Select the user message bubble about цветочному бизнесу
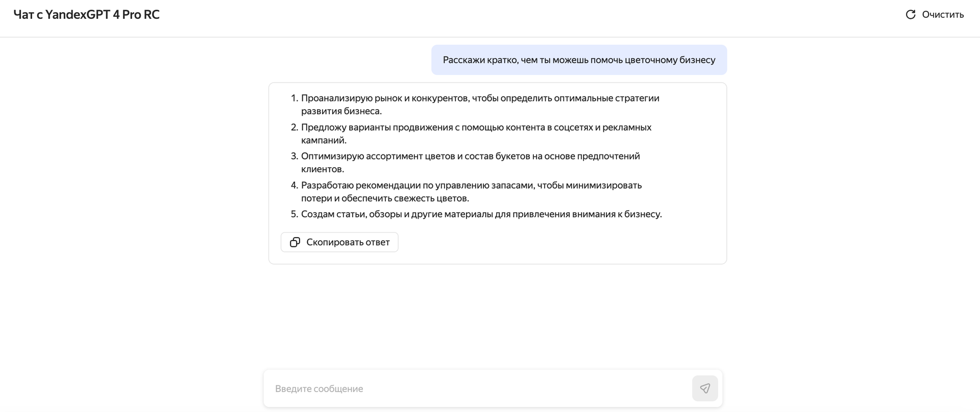This screenshot has width=980, height=412. tap(579, 60)
